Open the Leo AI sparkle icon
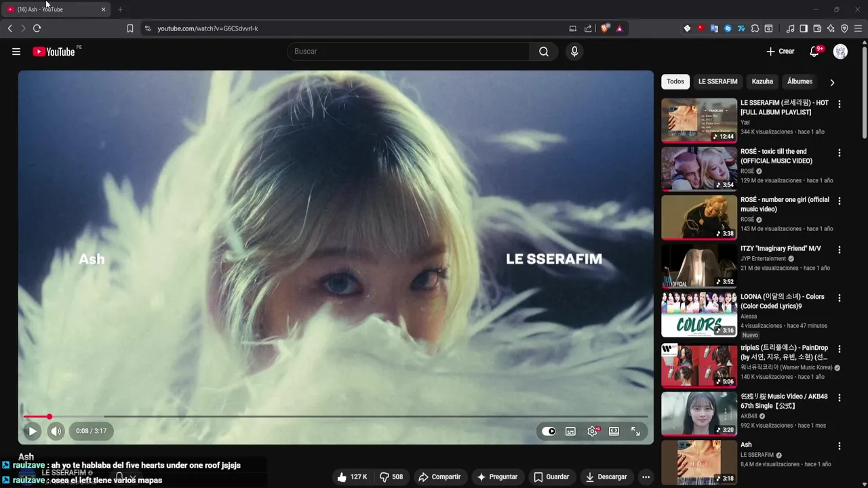 (831, 28)
